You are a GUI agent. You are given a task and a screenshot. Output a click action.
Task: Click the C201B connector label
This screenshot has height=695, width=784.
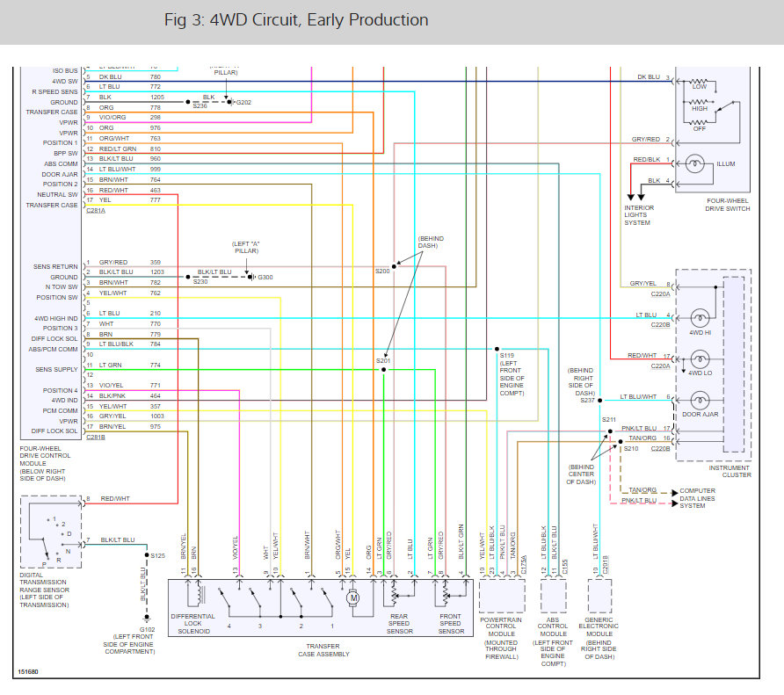pos(605,564)
